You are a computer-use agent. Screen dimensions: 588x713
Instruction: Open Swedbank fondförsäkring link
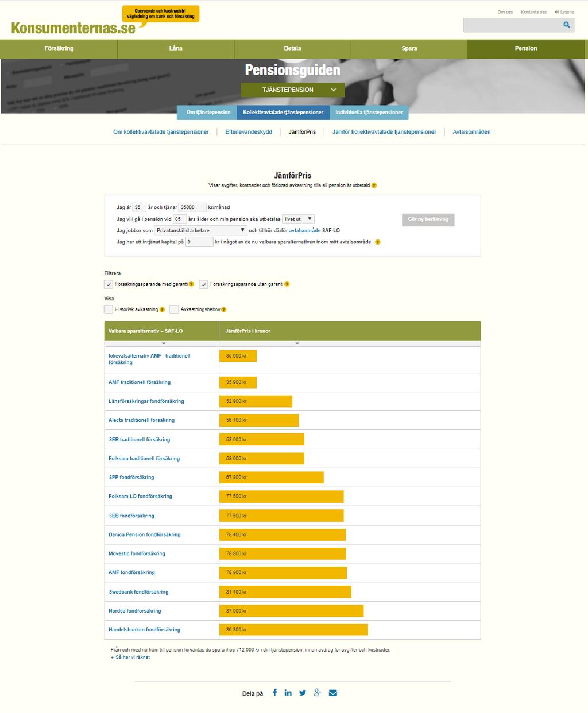[138, 592]
